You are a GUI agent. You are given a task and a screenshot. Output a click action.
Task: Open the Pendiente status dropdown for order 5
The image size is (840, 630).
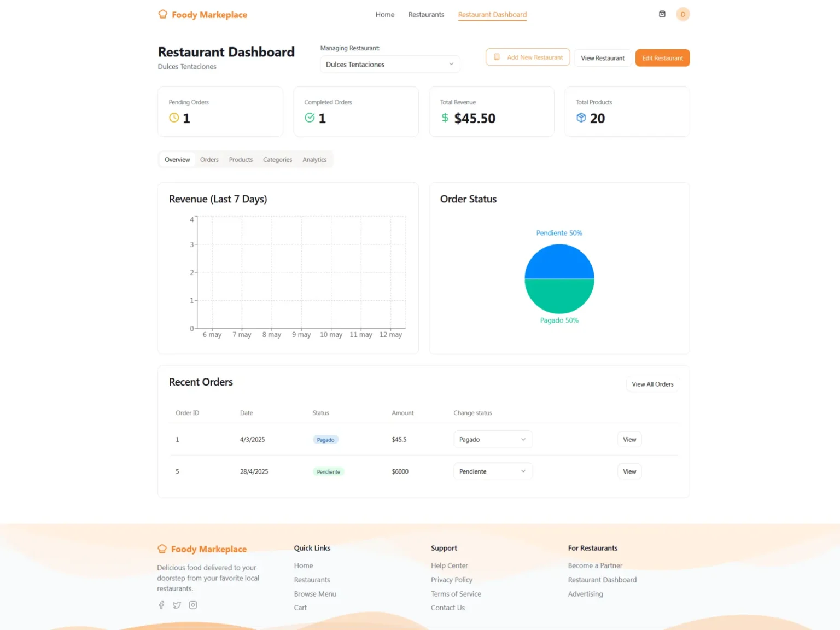pos(492,471)
